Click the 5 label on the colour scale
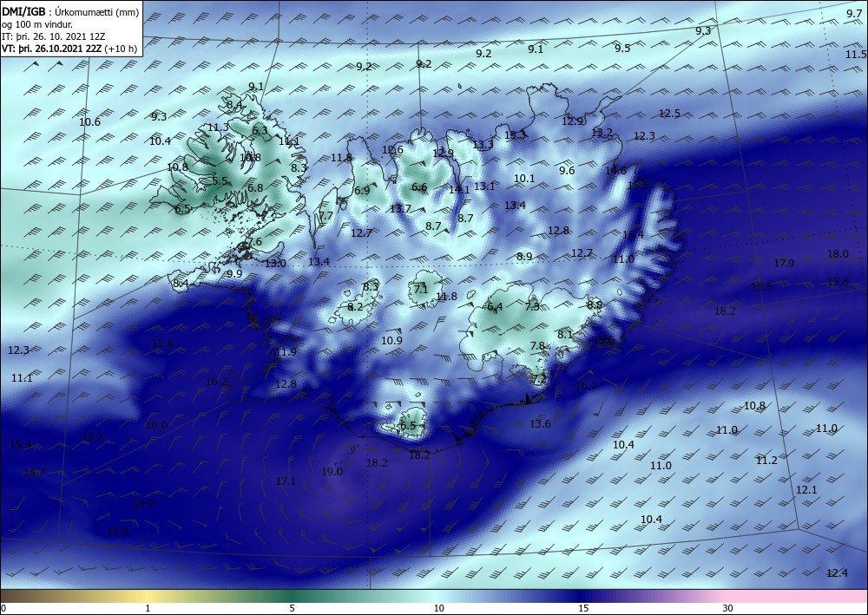868x615 pixels. (292, 609)
